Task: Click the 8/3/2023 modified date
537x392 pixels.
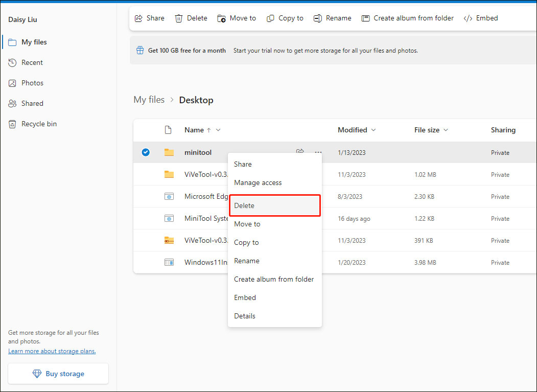Action: point(350,197)
